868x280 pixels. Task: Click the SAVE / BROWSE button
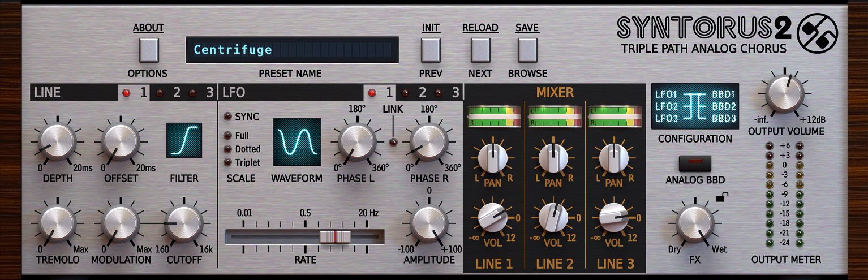coord(527,50)
